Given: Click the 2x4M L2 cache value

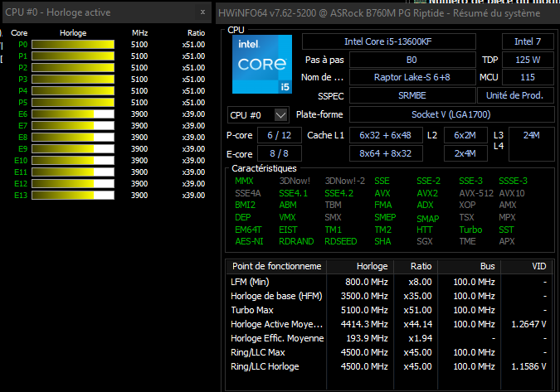Looking at the screenshot, I should pos(465,153).
